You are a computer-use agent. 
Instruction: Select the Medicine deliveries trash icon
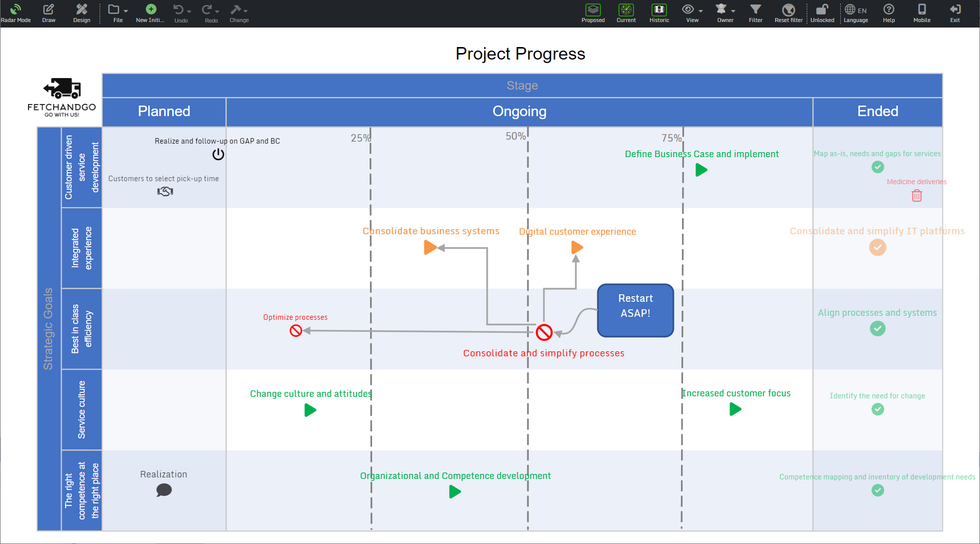[916, 196]
